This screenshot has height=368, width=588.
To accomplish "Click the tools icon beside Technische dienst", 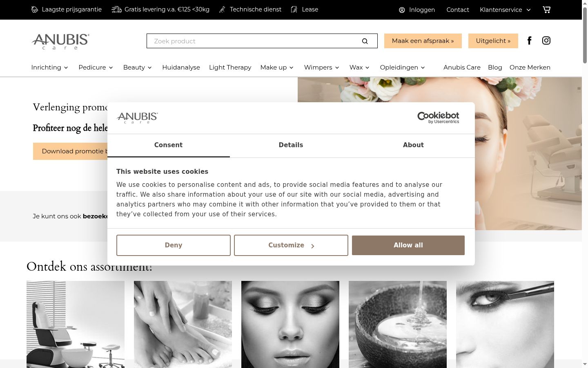I will click(222, 9).
